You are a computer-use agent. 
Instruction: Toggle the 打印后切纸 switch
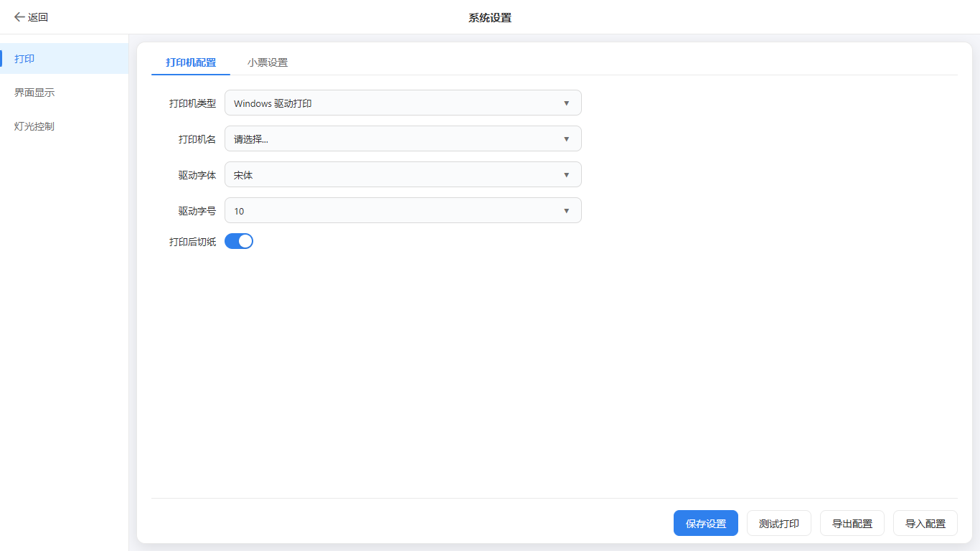point(239,241)
